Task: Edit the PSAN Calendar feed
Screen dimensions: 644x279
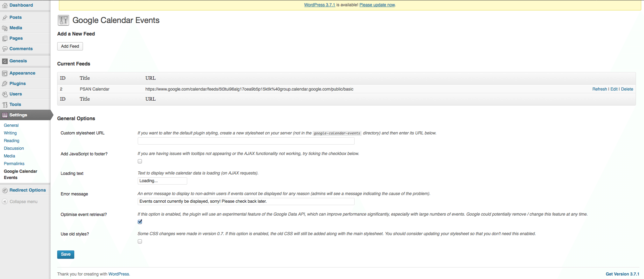Action: (614, 89)
